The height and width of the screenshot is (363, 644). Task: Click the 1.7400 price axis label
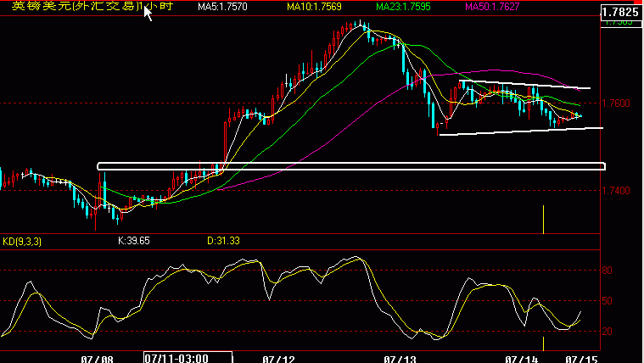616,191
